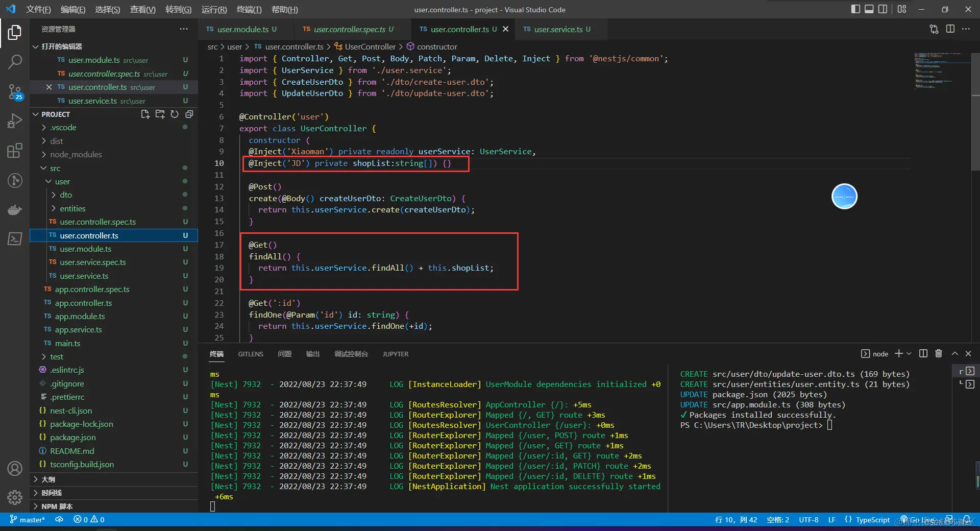Click the master branch status button
980x531 pixels.
pos(28,519)
